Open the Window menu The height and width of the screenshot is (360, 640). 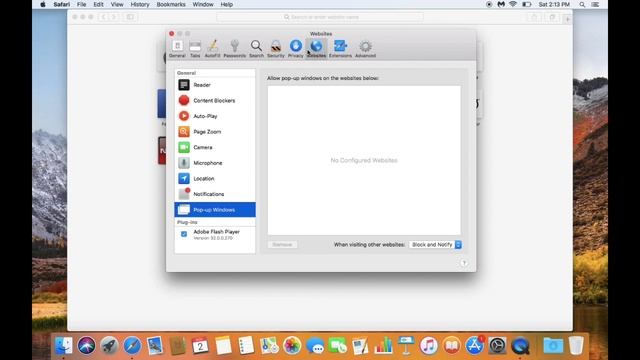point(203,4)
